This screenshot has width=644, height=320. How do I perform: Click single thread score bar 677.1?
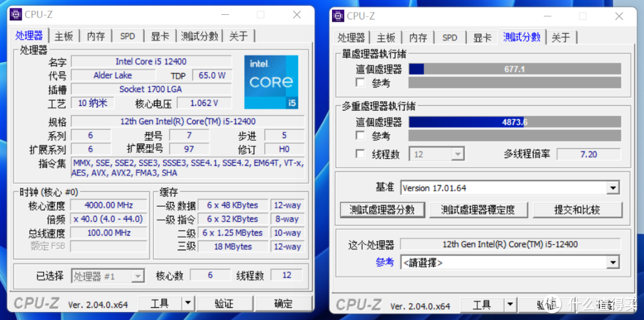tap(515, 69)
